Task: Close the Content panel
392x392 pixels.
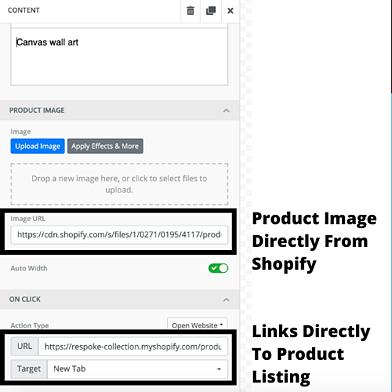Action: tap(230, 11)
